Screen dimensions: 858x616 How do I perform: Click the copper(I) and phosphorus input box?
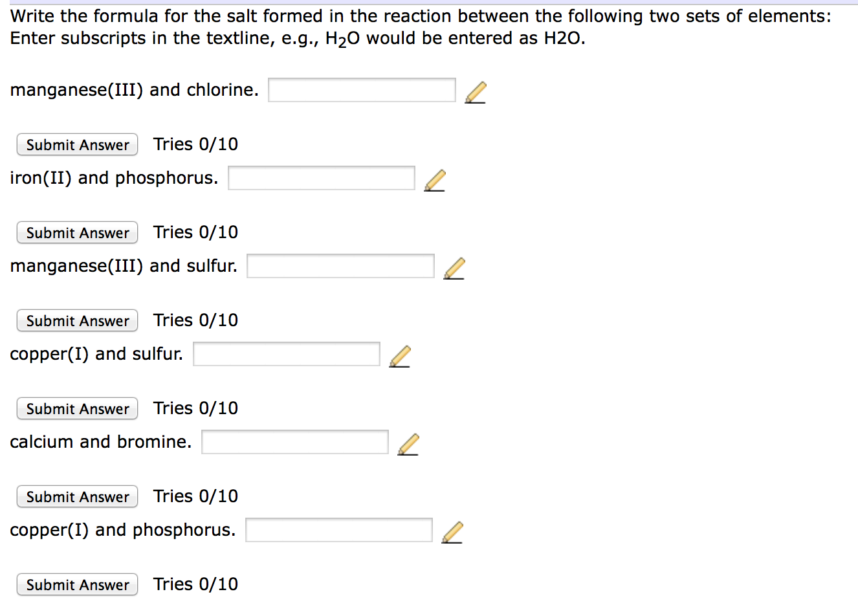[338, 530]
